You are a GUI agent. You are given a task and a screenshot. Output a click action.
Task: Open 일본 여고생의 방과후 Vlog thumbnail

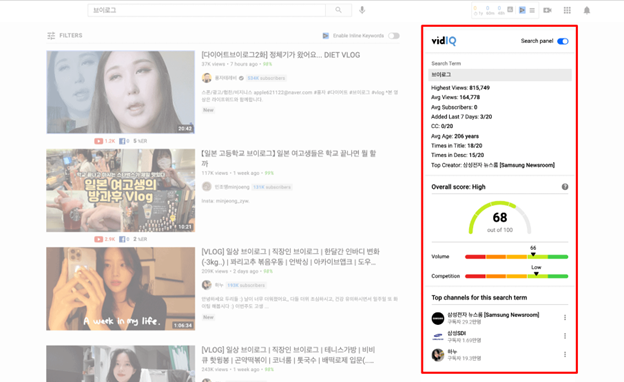[121, 190]
